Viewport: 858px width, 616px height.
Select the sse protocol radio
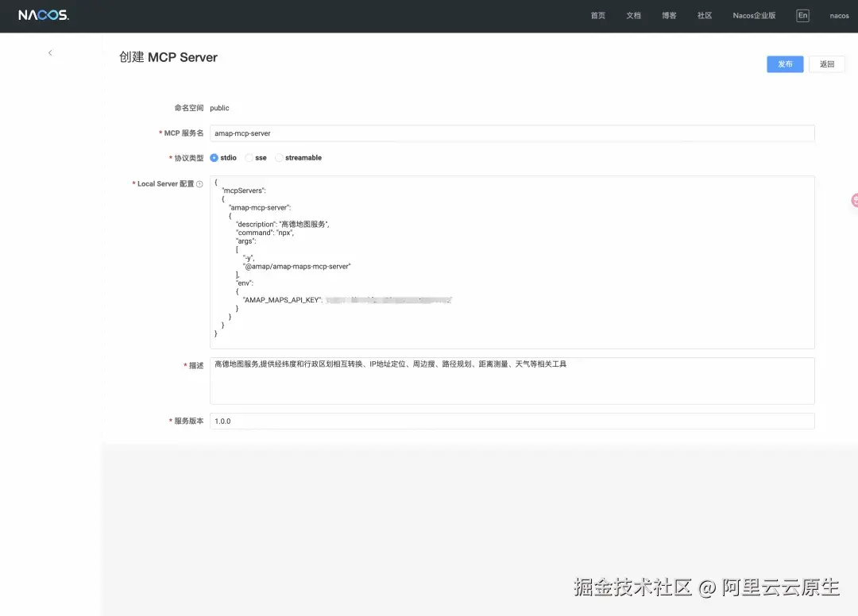coord(249,158)
